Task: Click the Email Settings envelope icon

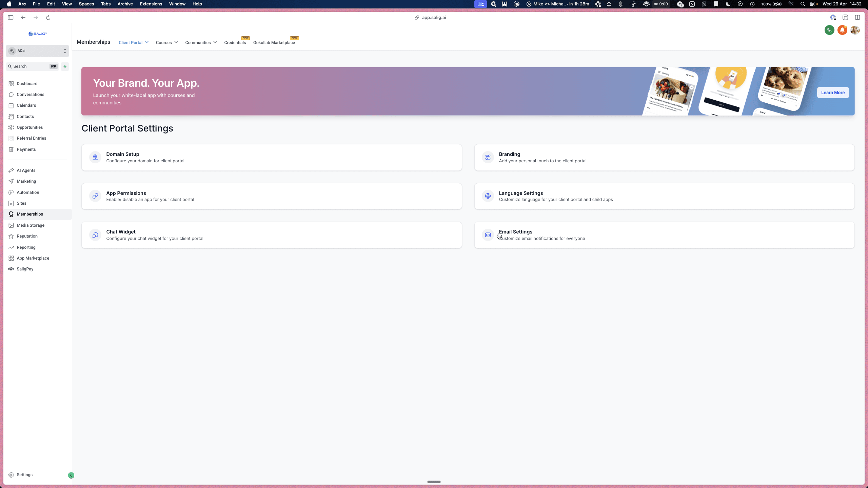Action: point(488,235)
